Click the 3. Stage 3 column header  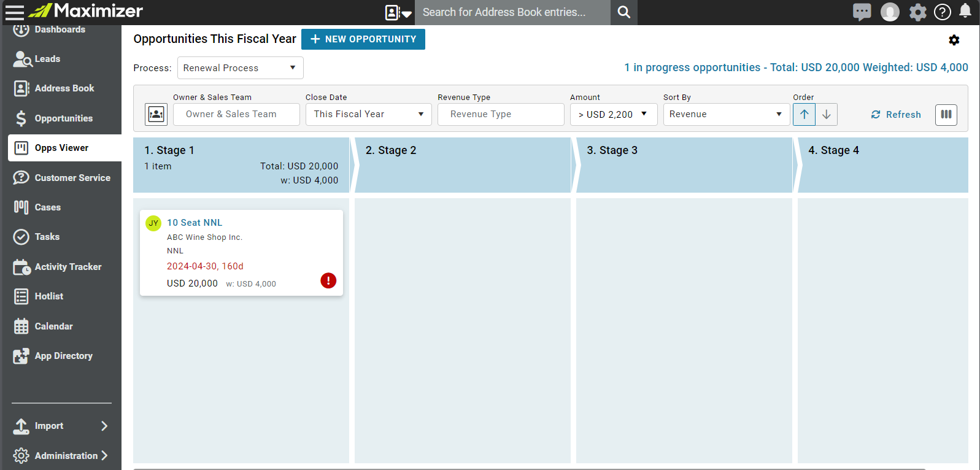coord(684,165)
